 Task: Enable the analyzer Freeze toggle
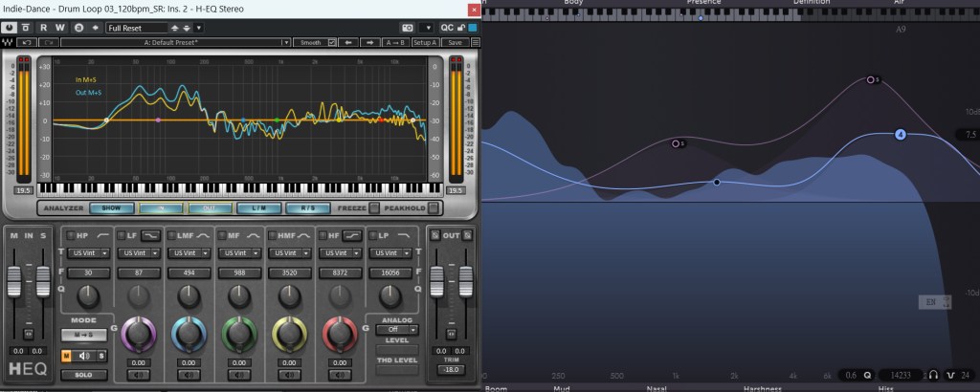374,207
